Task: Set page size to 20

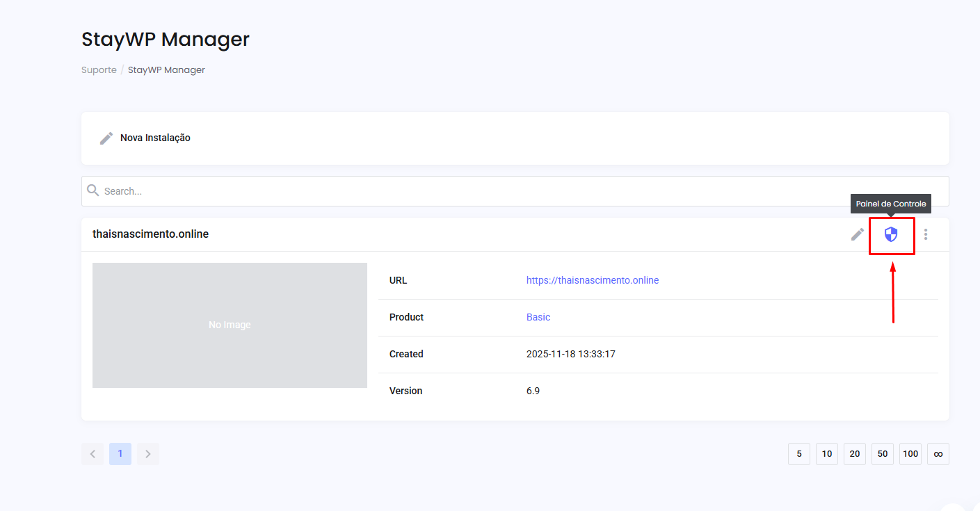Action: [x=854, y=453]
